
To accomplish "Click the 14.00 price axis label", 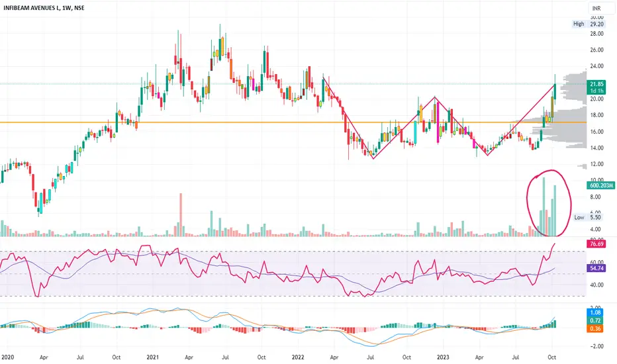I will click(596, 148).
